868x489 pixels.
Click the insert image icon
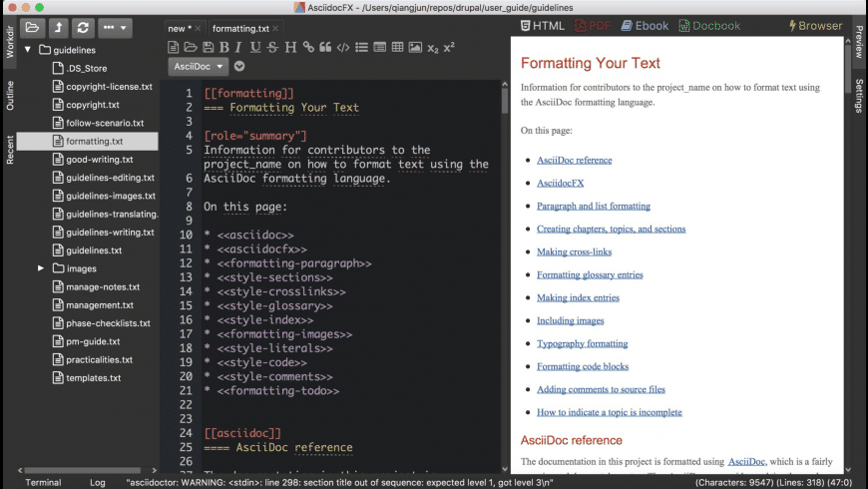pos(414,47)
